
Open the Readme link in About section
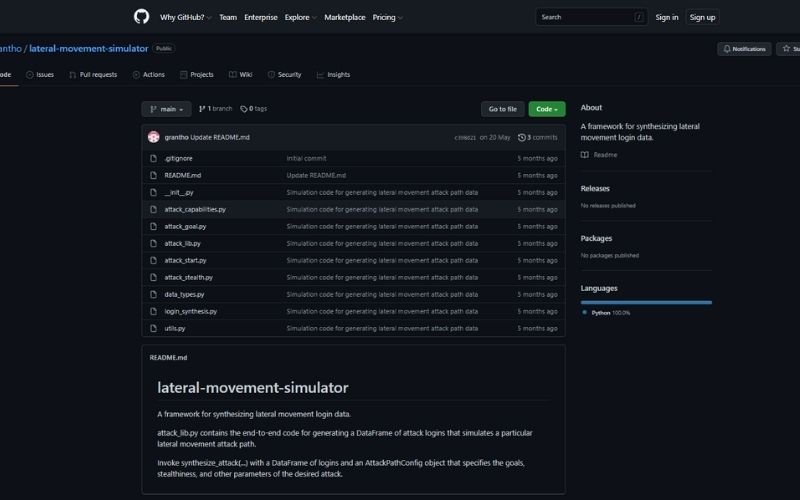point(605,155)
